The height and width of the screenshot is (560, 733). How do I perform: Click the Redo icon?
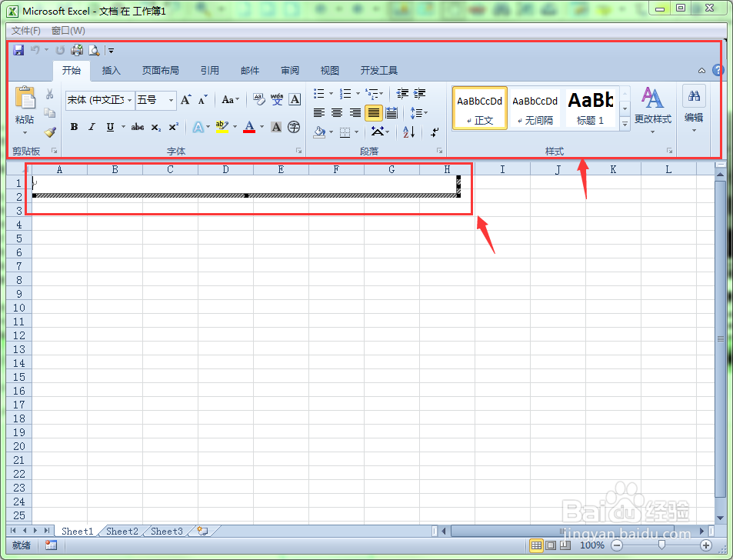pos(60,50)
